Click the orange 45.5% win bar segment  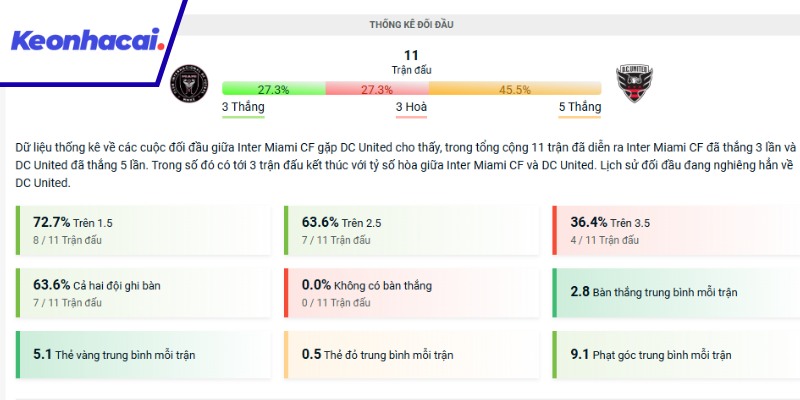(515, 89)
